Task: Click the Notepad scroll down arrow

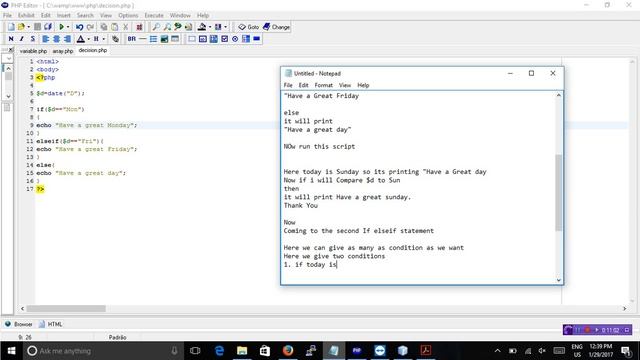Action: [x=559, y=280]
